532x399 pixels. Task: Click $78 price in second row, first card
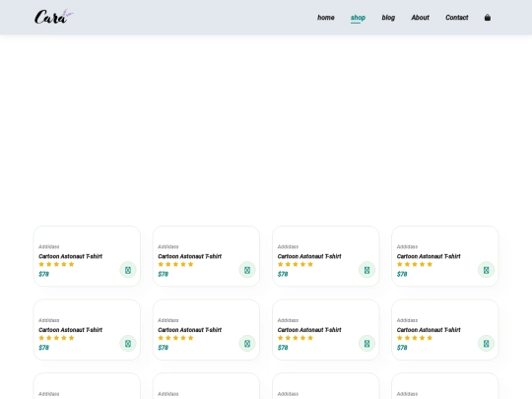tap(43, 348)
